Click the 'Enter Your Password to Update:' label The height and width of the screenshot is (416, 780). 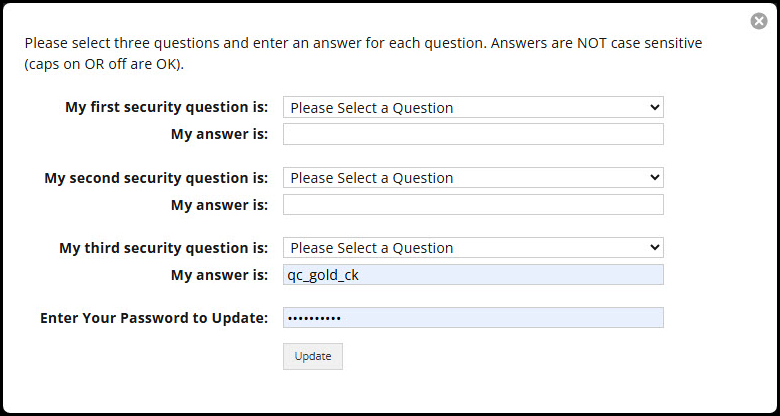154,318
